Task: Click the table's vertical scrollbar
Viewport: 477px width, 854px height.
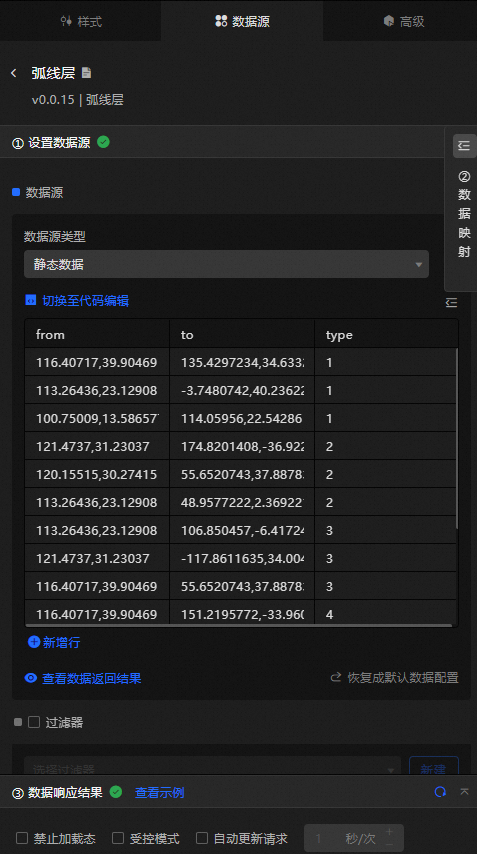Action: 457,438
